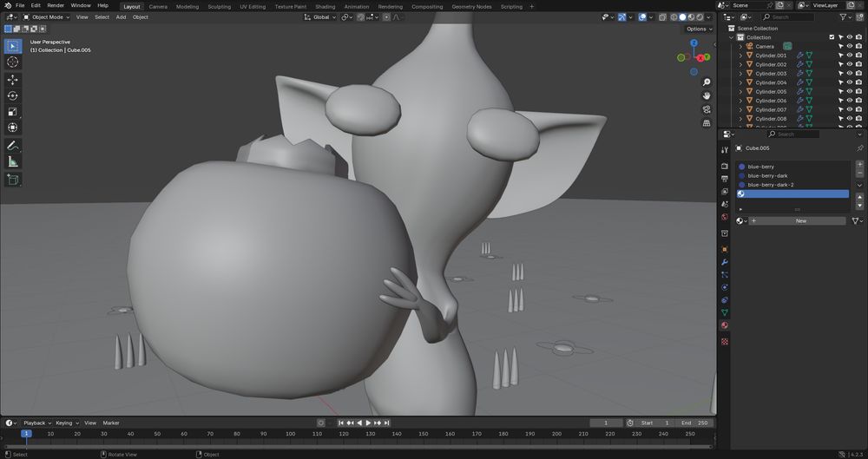The image size is (868, 459).
Task: Open the Object Constraints properties tab
Action: (x=725, y=300)
